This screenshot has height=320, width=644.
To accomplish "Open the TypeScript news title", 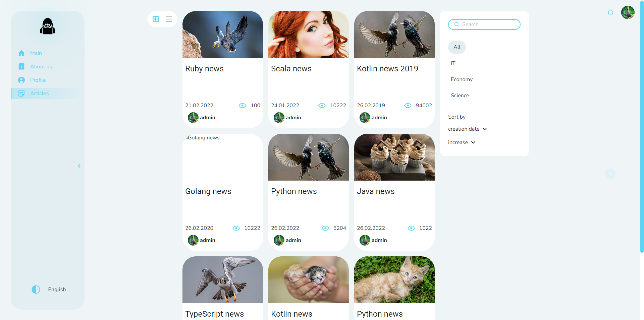I will coord(215,314).
